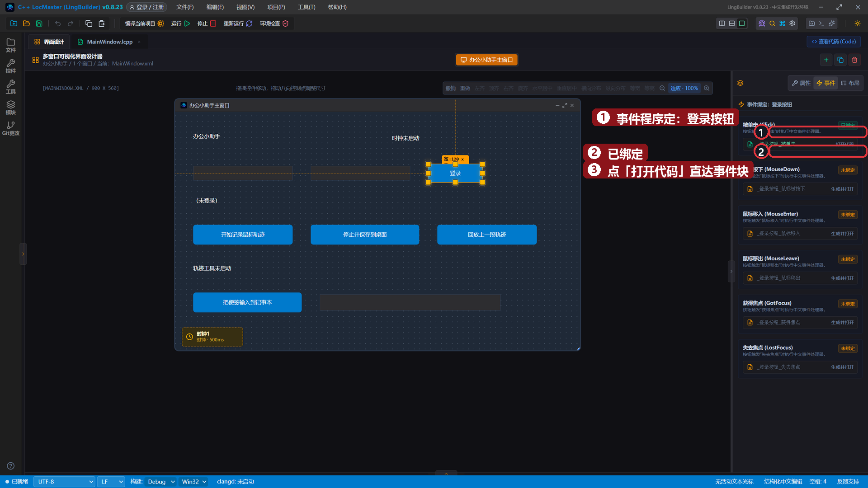The image size is (868, 488).
Task: Open the 控件 sidebar panel
Action: (x=11, y=66)
